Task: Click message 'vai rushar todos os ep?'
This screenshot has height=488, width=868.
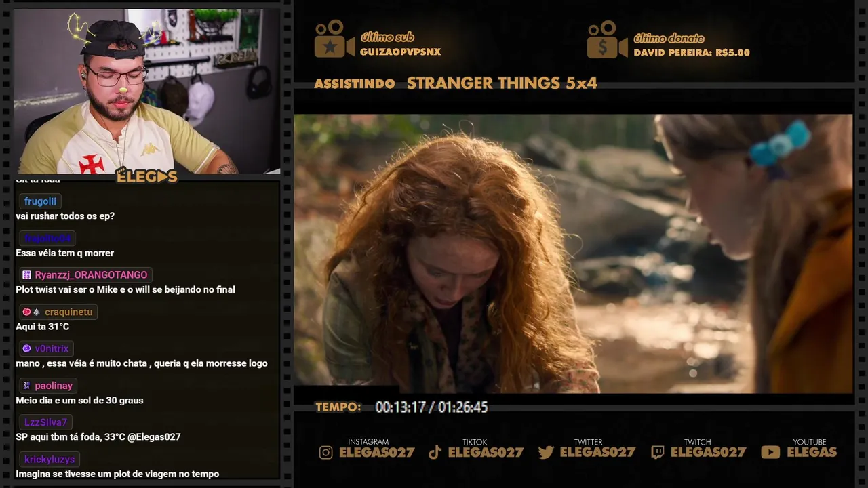Action: click(65, 216)
